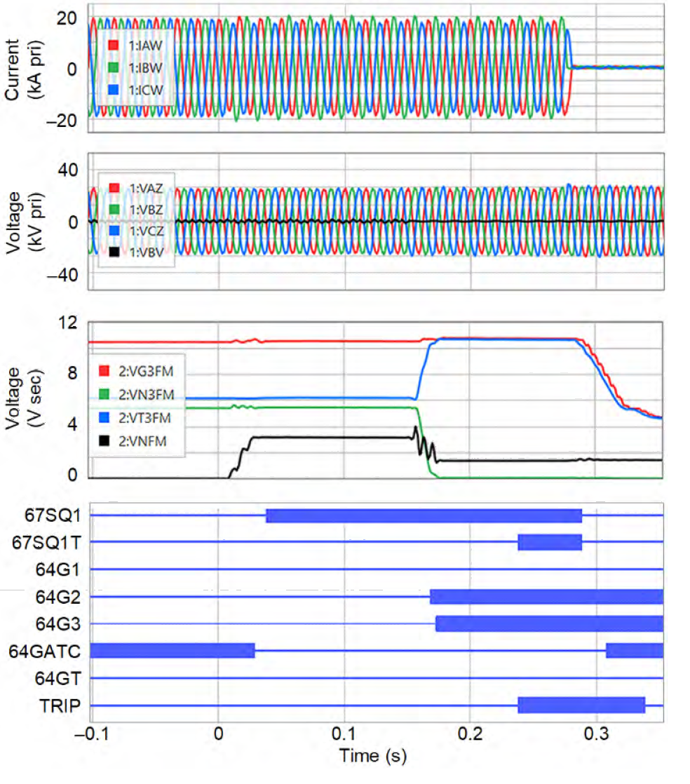
Task: Click the 64G2 digital channel label
Action: click(58, 597)
